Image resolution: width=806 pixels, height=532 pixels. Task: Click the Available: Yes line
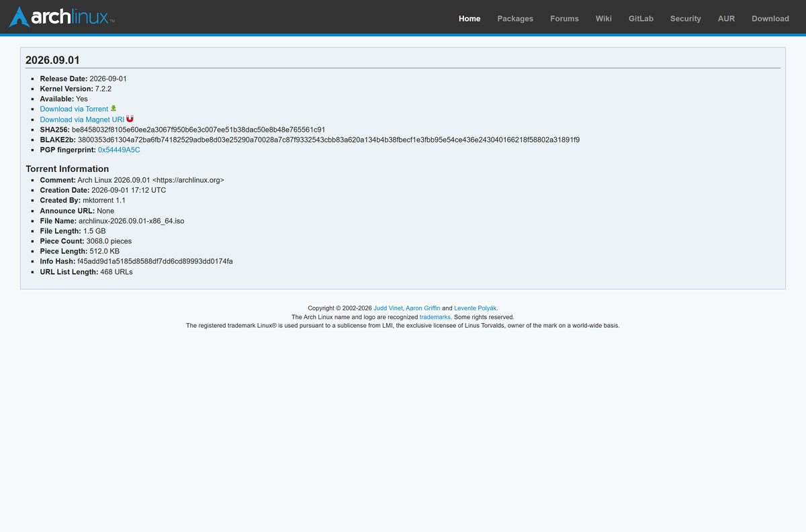pyautogui.click(x=64, y=99)
